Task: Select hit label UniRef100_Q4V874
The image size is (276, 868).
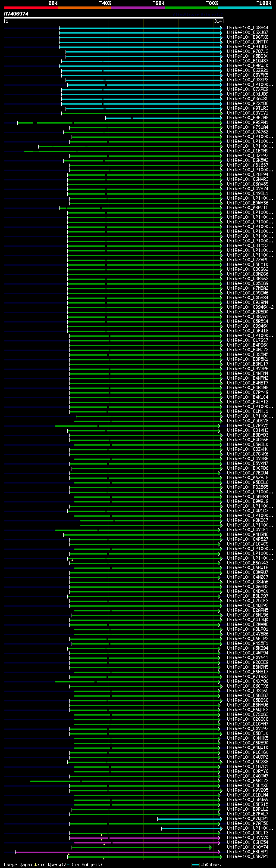Action: point(248,189)
